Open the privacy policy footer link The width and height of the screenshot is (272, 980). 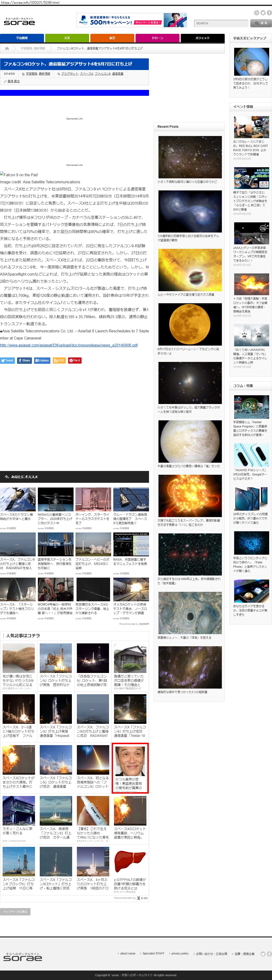click(180, 953)
